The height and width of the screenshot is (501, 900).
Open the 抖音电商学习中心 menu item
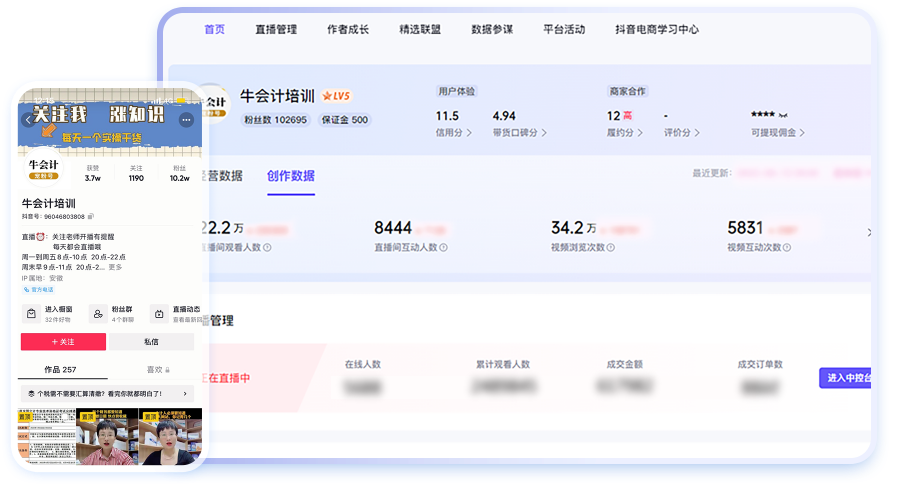tap(657, 29)
